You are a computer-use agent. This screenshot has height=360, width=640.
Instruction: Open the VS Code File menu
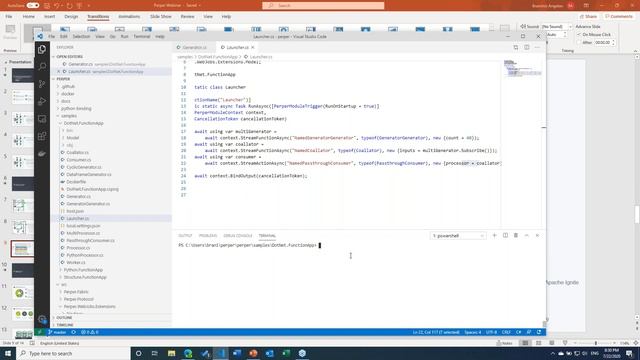(52, 36)
